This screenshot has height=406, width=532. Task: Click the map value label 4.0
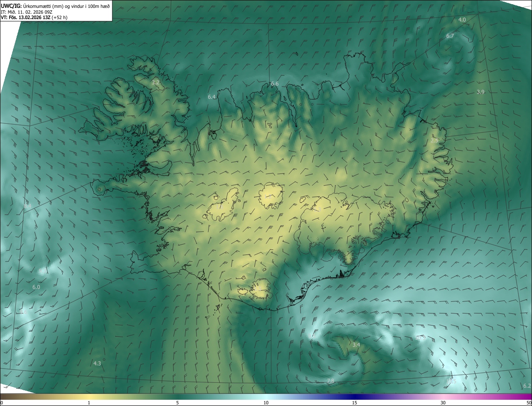click(x=462, y=20)
